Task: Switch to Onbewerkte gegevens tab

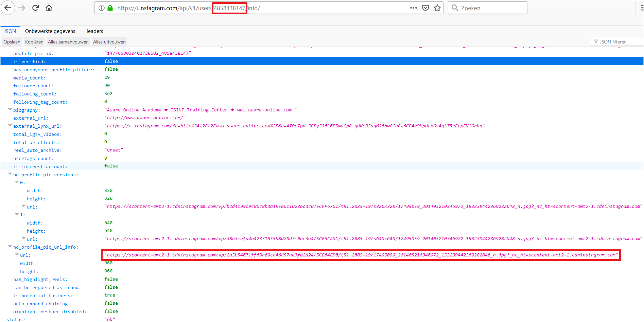Action: (x=50, y=31)
